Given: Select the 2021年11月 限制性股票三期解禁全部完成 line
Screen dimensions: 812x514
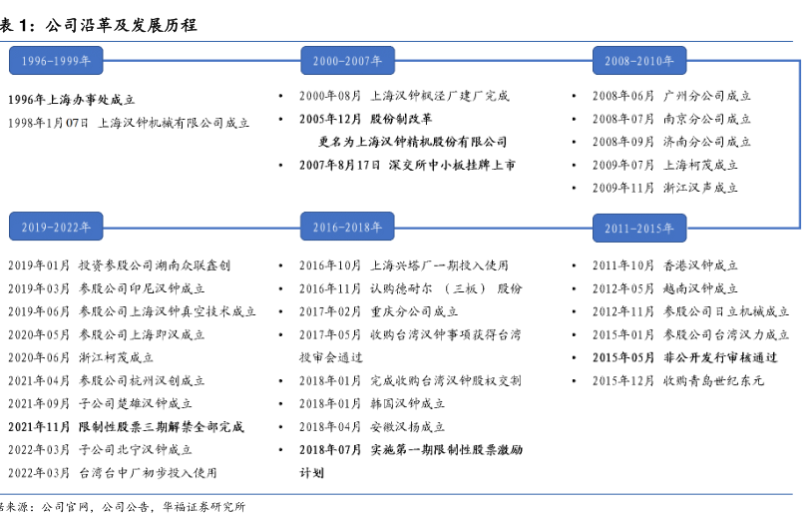Looking at the screenshot, I should (126, 426).
